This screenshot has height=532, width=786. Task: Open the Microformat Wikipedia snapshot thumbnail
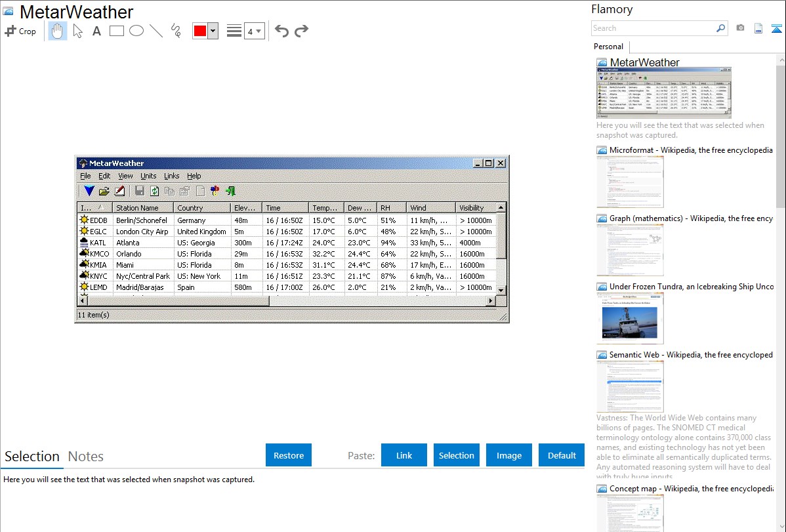630,182
